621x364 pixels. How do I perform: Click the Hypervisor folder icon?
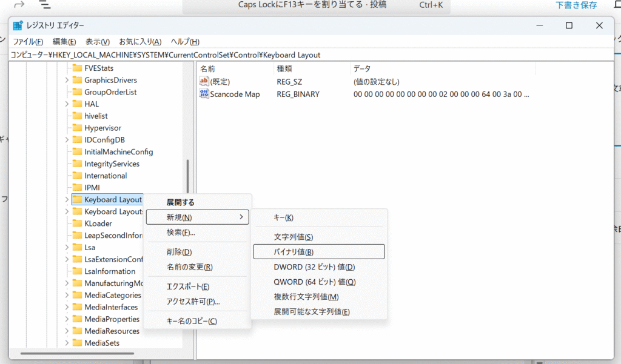(77, 128)
